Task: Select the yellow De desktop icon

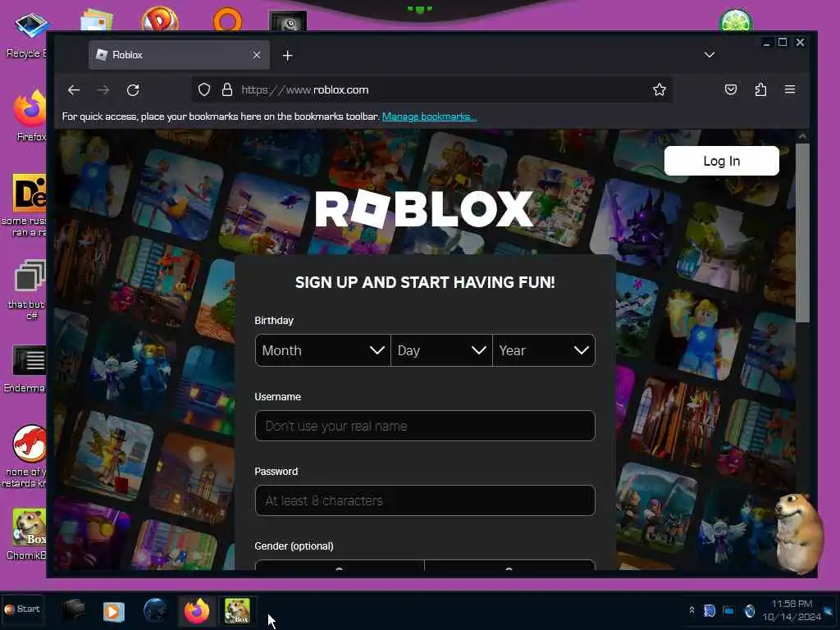Action: 29,194
